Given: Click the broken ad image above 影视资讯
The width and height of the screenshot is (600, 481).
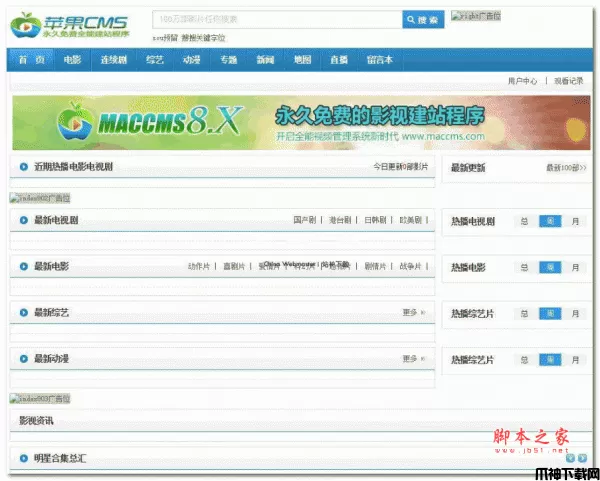Looking at the screenshot, I should pos(40,398).
